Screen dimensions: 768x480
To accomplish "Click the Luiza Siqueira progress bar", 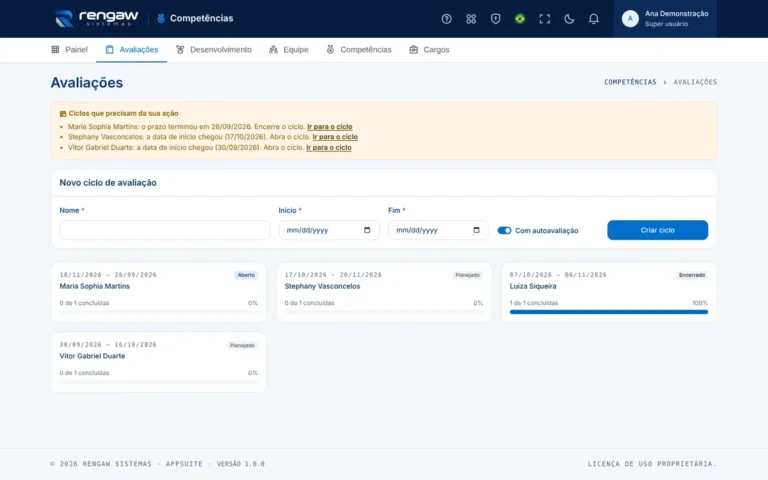I will 608,312.
